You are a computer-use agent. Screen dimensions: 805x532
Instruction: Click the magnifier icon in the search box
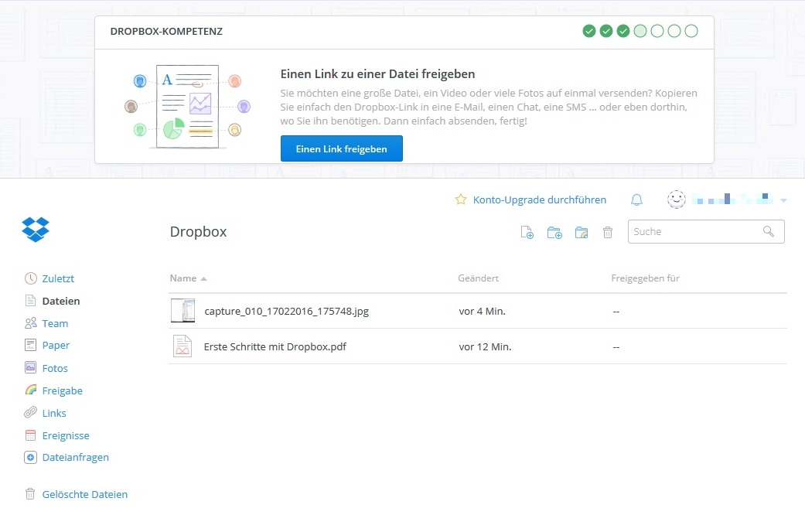coord(768,231)
